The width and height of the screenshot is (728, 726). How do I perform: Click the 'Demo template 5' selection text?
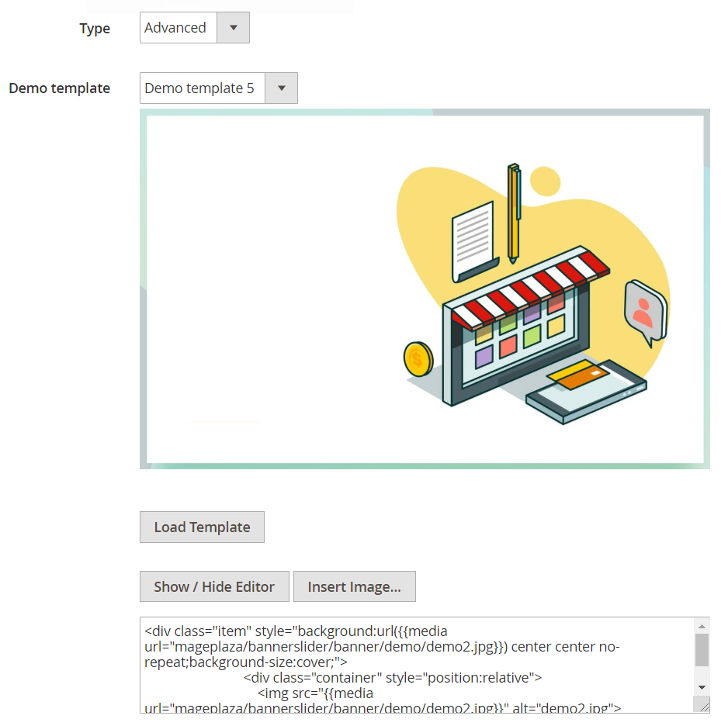click(x=200, y=88)
